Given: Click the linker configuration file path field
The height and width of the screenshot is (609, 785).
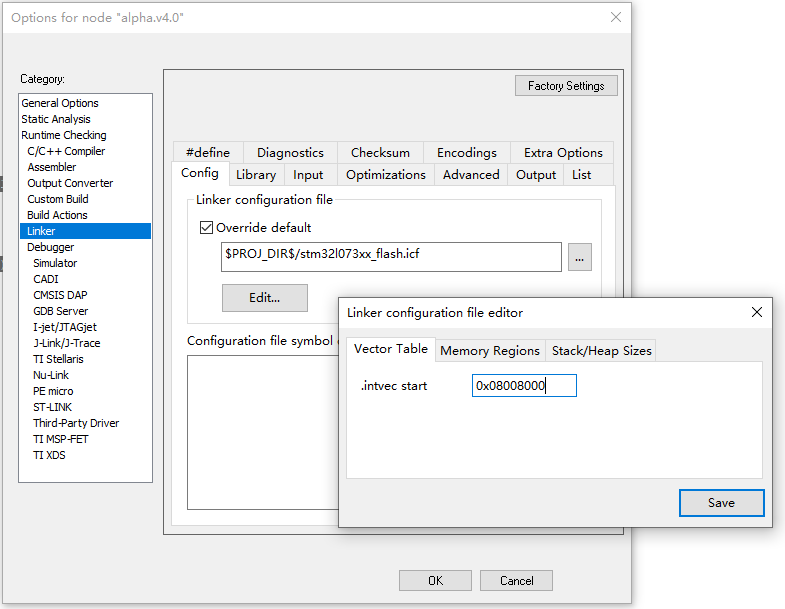Looking at the screenshot, I should click(x=391, y=257).
